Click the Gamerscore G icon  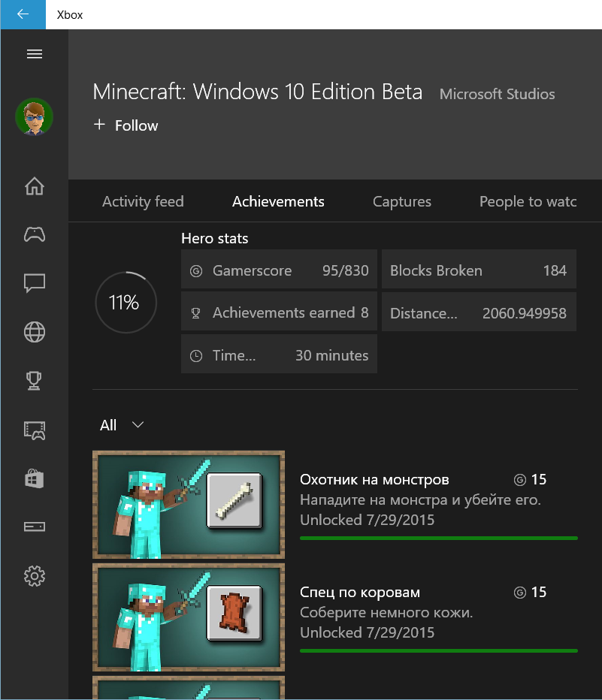point(196,271)
